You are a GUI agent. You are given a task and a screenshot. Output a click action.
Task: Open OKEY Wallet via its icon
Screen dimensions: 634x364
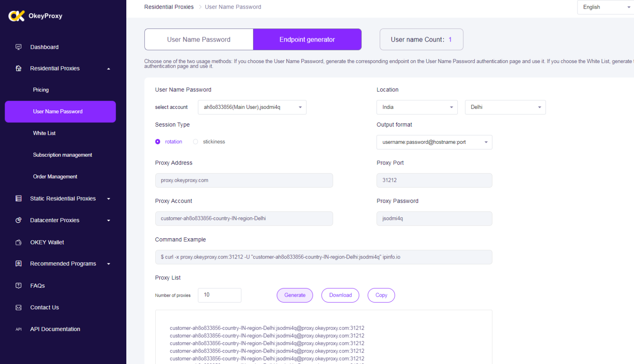click(19, 242)
